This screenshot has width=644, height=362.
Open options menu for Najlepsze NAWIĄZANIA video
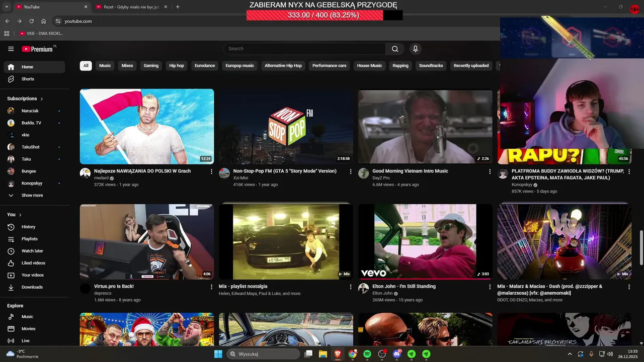point(211,171)
